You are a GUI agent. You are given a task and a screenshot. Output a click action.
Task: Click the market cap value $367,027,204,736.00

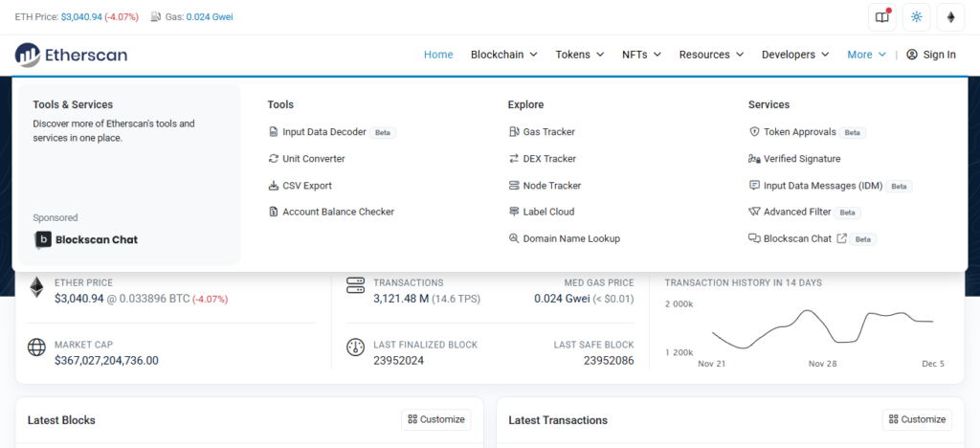(x=106, y=361)
